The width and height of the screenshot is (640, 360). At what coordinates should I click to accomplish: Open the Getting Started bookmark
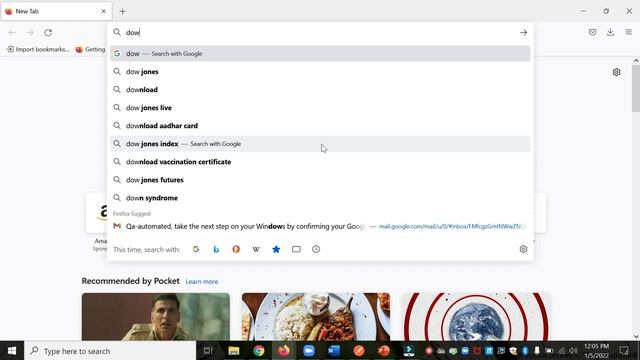pos(90,49)
